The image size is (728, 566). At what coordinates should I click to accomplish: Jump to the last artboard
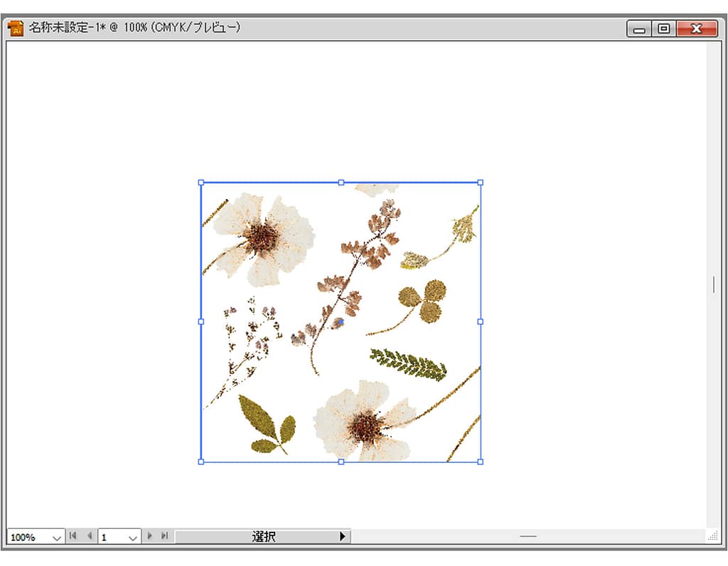[x=165, y=537]
